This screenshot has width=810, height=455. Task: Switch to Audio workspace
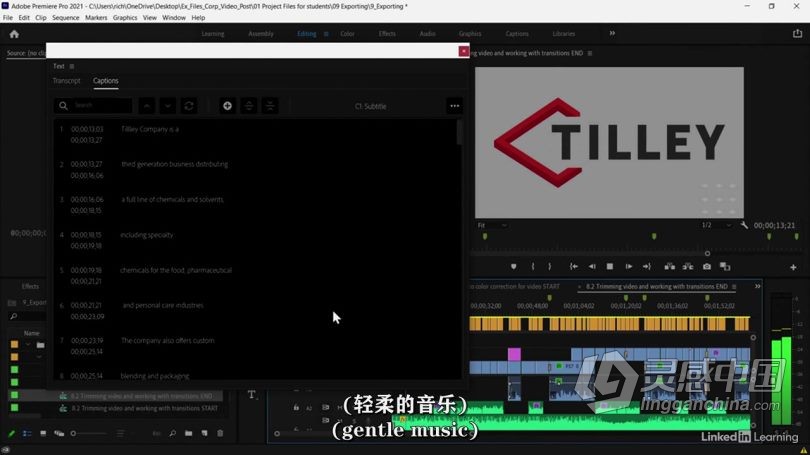[427, 34]
